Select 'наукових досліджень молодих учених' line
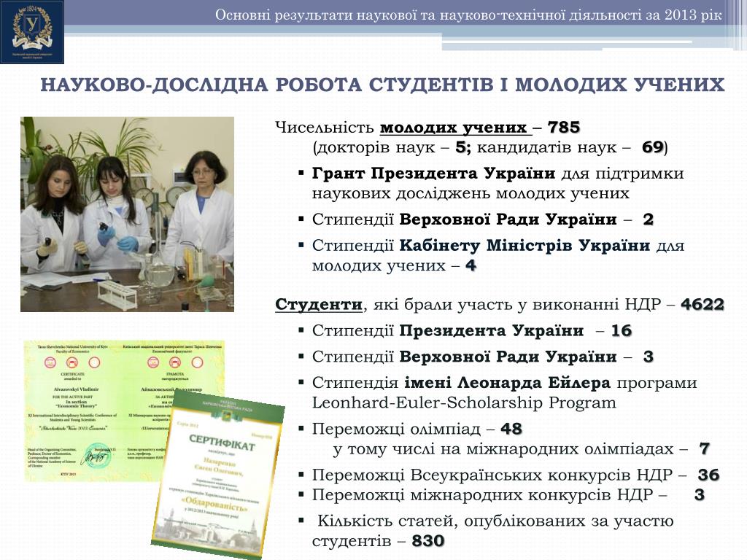The height and width of the screenshot is (560, 747). [x=471, y=194]
